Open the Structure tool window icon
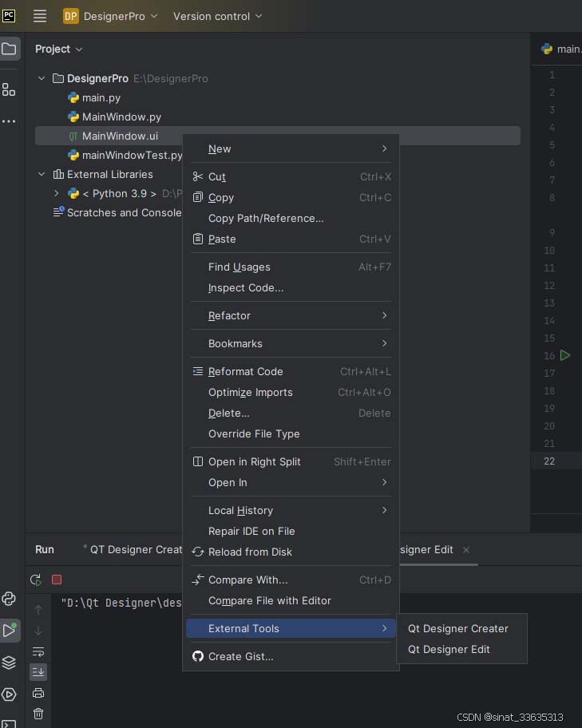 (9, 89)
